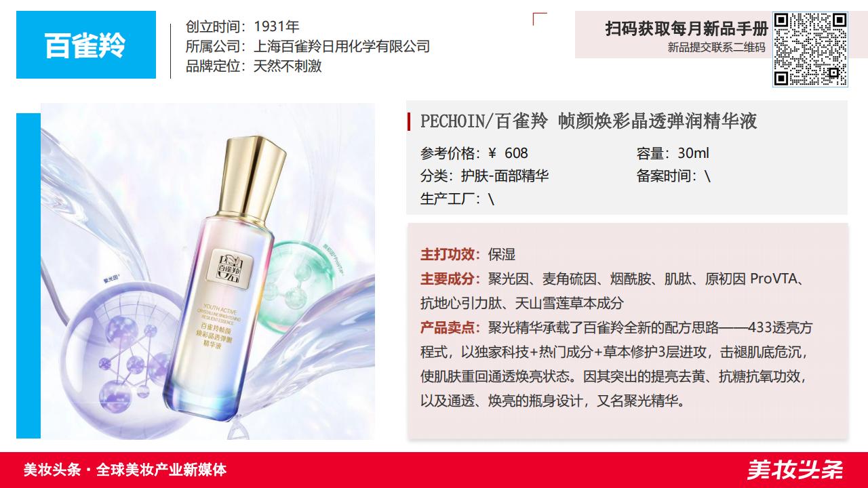Click the red corner bracket mark
The image size is (868, 488).
point(540,19)
